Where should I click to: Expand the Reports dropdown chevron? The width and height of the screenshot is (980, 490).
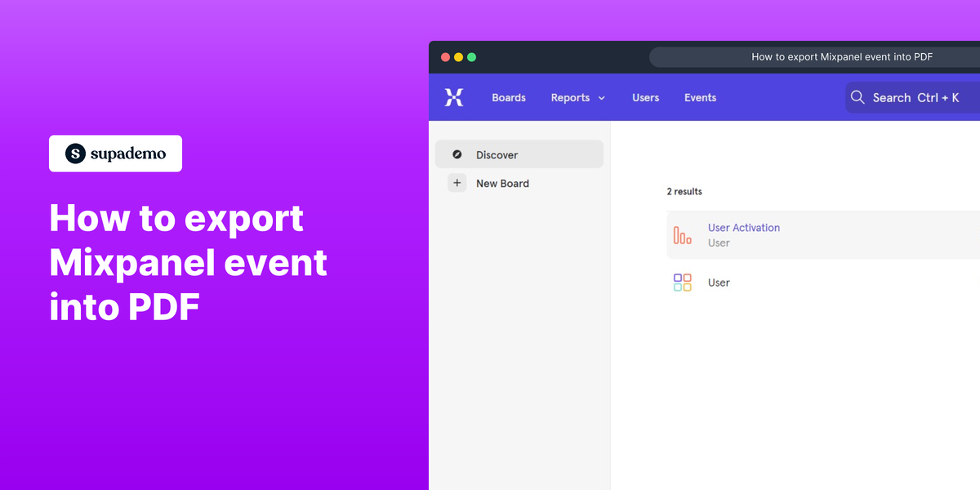point(601,97)
